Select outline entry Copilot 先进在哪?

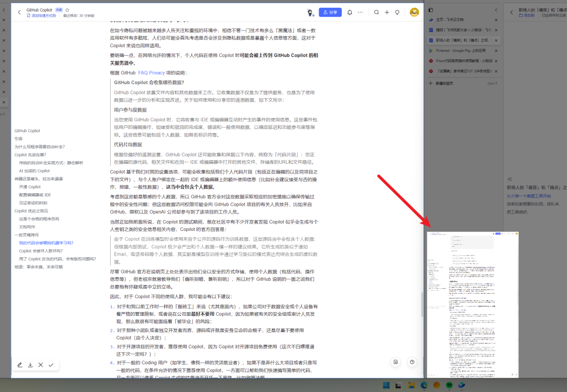point(30,155)
